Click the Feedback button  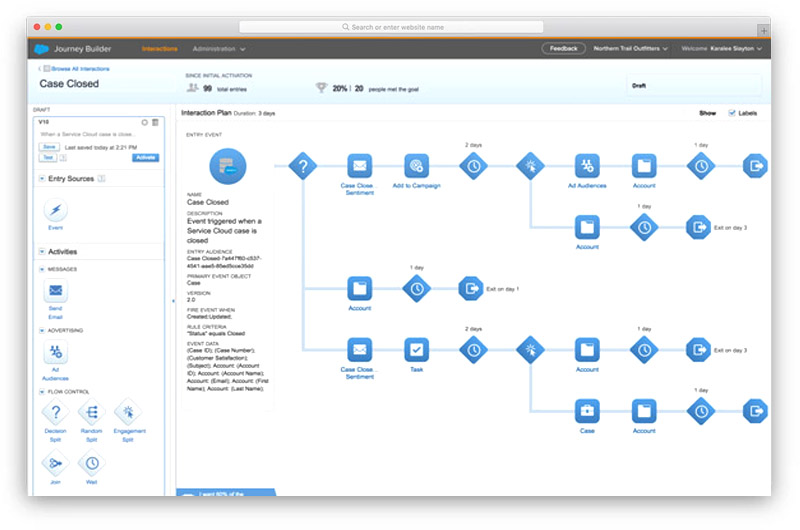(563, 48)
